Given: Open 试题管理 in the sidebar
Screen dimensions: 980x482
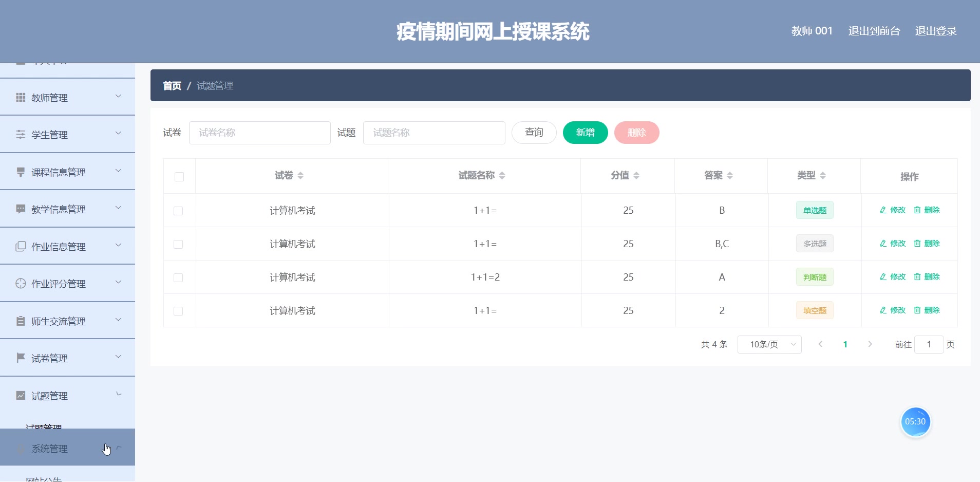Looking at the screenshot, I should click(x=67, y=395).
